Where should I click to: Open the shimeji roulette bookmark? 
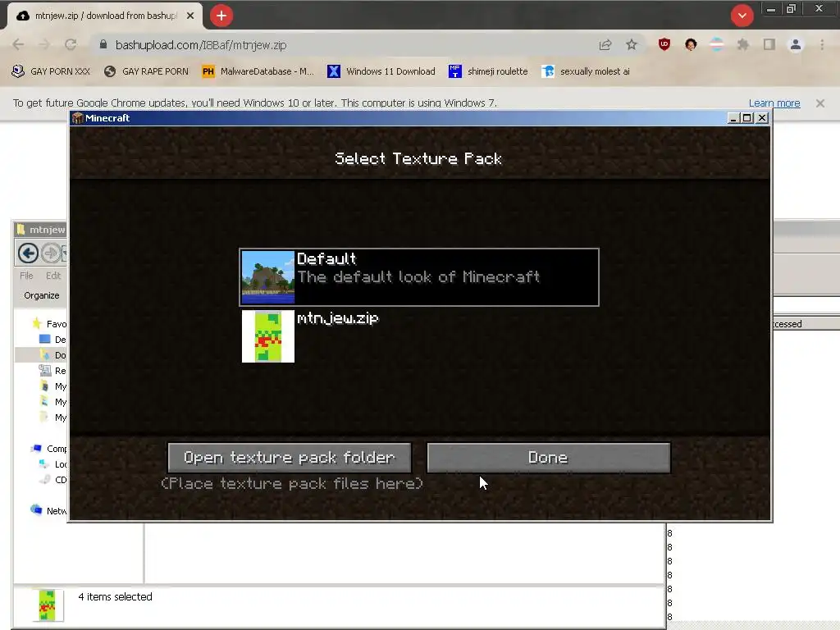(x=488, y=71)
